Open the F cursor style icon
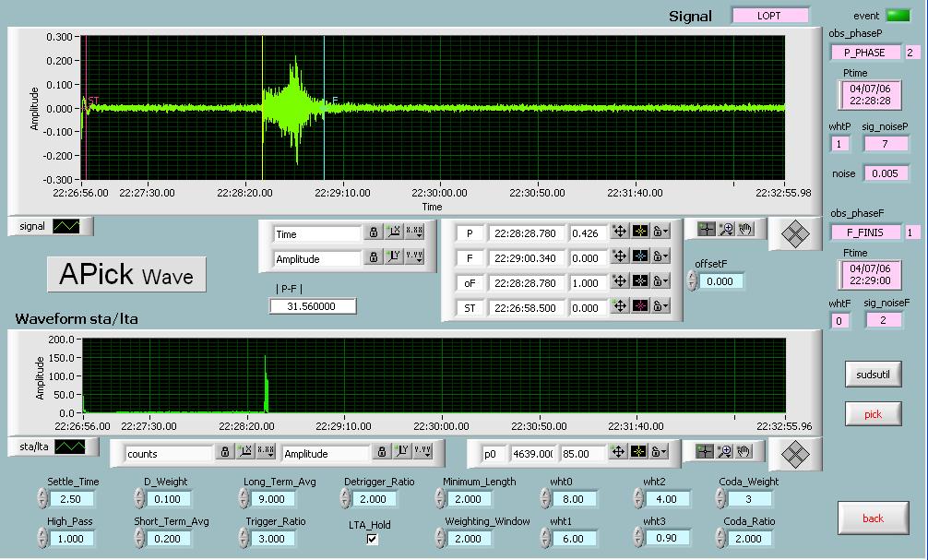928x560 pixels. 640,256
